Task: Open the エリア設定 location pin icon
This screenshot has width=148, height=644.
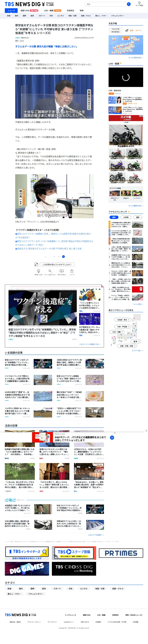Action: pos(139,3)
